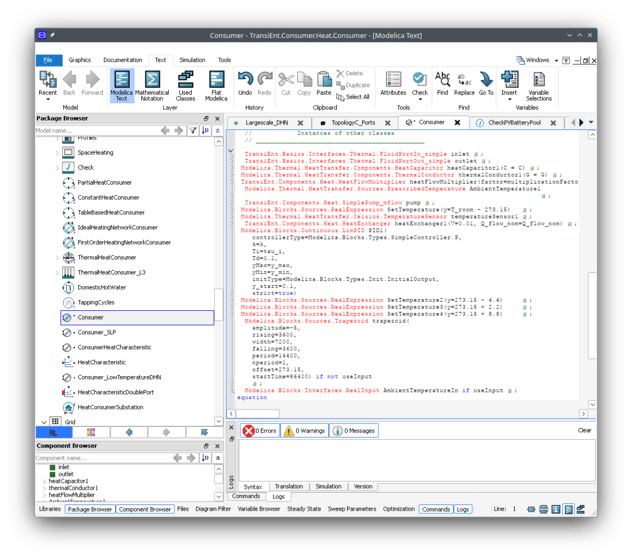Open the Attributes dialog

pyautogui.click(x=394, y=84)
